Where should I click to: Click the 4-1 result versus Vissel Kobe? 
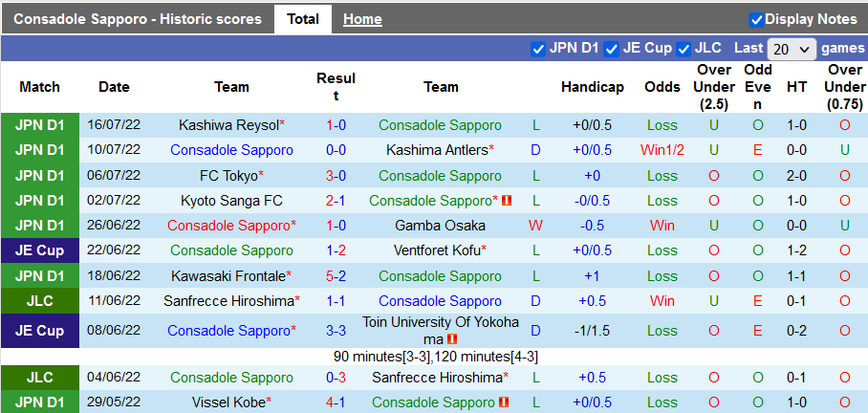coord(336,402)
